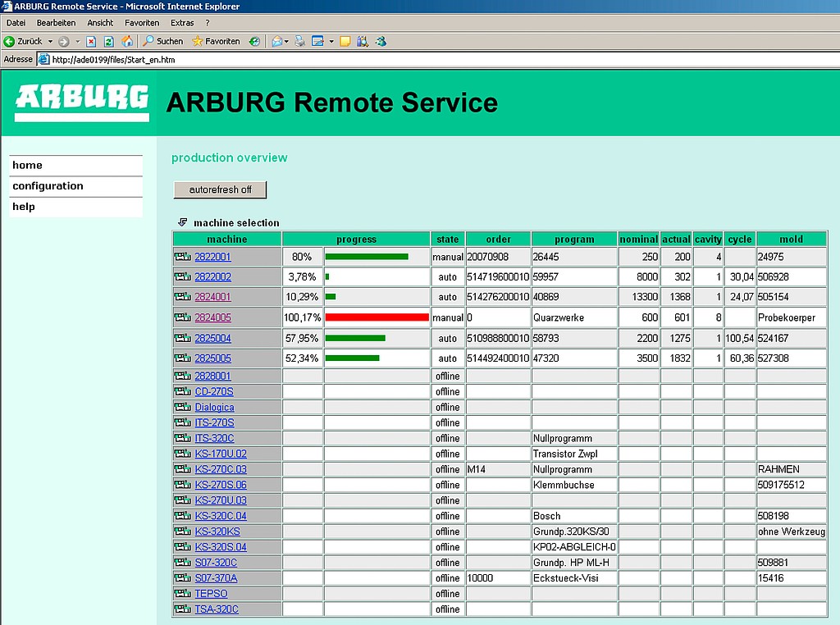Open the ? help menu

coord(208,23)
